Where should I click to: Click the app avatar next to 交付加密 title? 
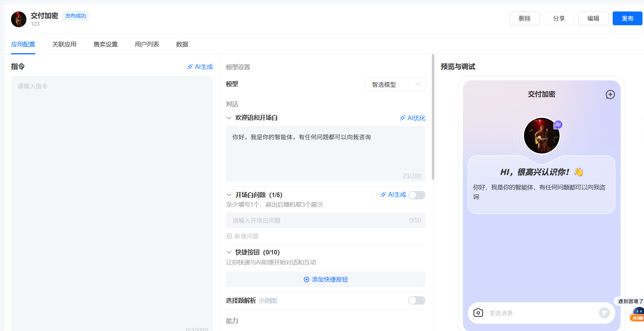tap(19, 19)
